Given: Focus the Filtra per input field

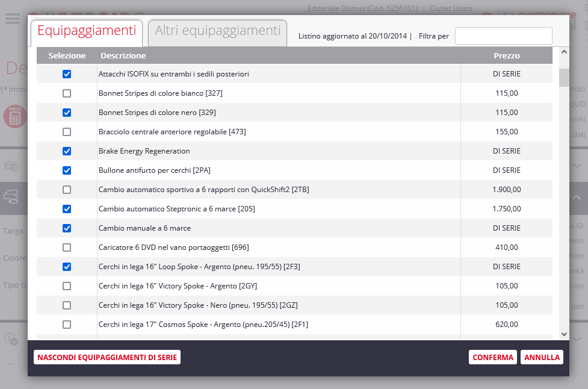Looking at the screenshot, I should [x=503, y=36].
